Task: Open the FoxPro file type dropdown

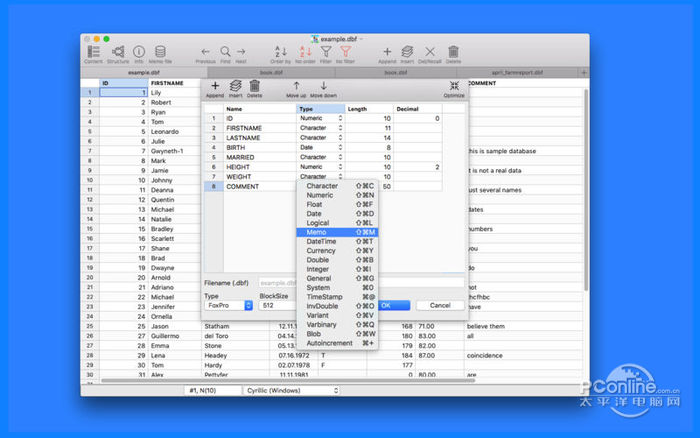Action: (x=228, y=305)
